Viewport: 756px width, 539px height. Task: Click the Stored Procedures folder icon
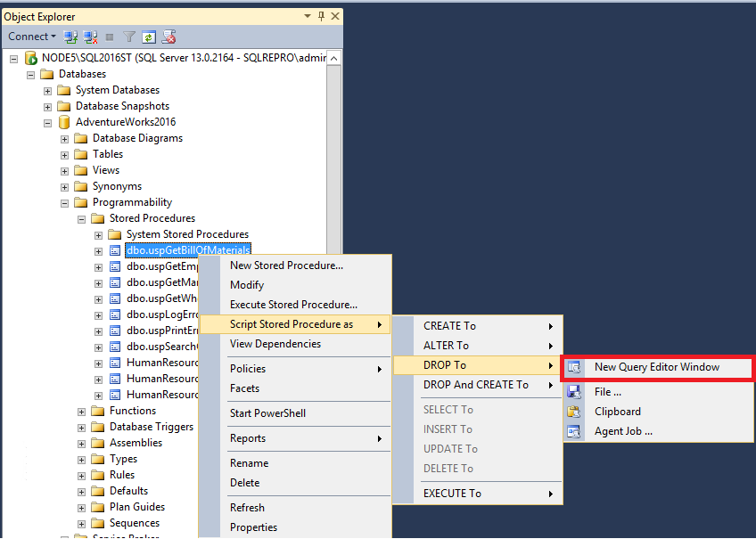(97, 218)
